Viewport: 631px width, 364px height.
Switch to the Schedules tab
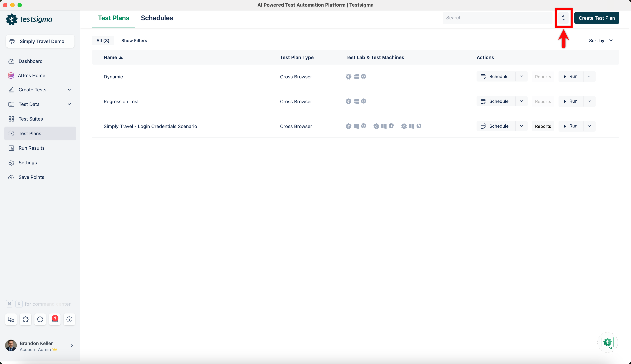[x=157, y=18]
